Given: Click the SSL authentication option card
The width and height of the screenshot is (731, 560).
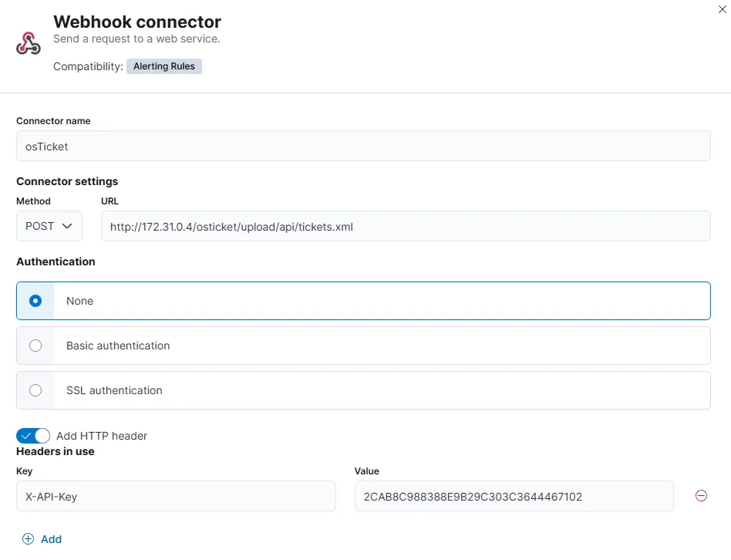Looking at the screenshot, I should coord(363,390).
